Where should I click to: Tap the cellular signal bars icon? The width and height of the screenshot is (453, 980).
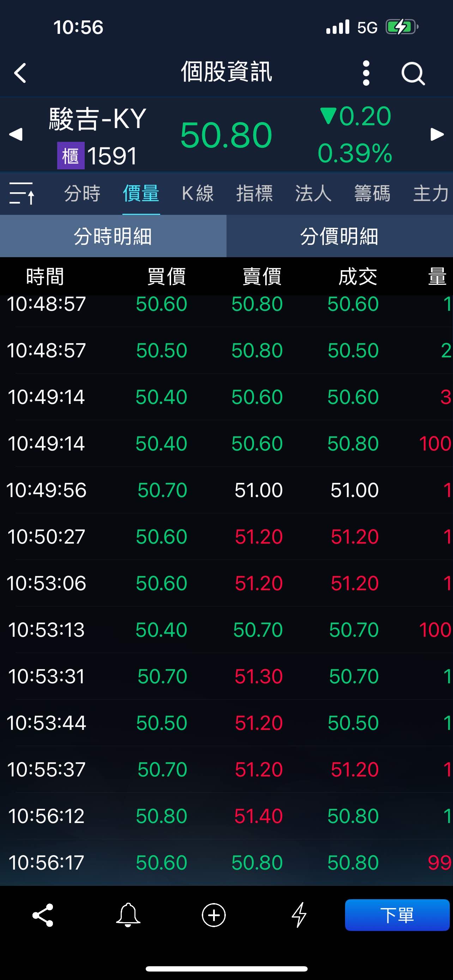click(x=338, y=27)
